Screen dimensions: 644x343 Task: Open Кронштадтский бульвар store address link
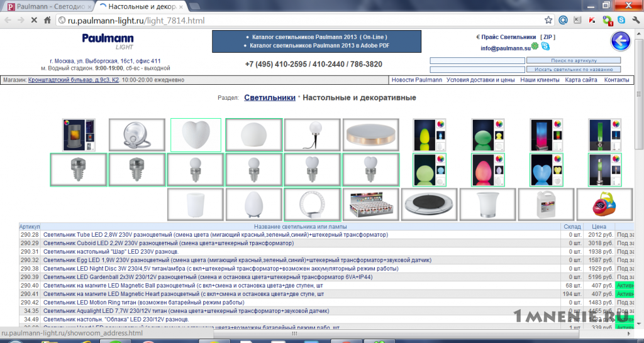click(x=74, y=80)
